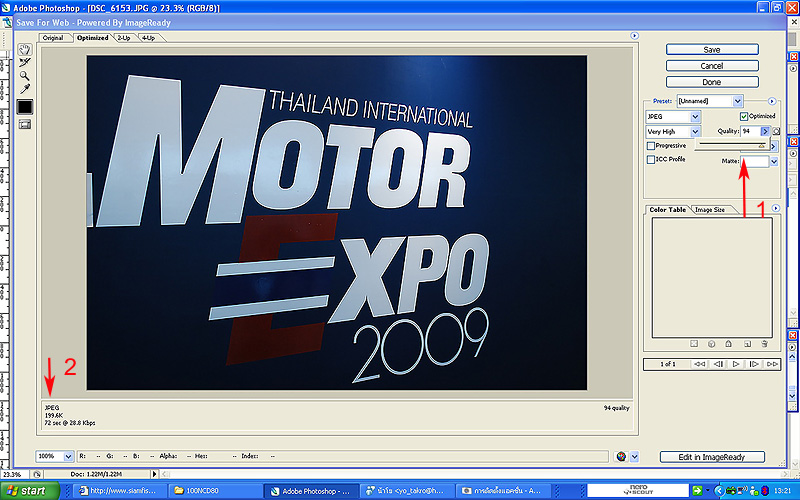Click Edit in ImageReady button
Screen dimensions: 800x500
click(712, 457)
